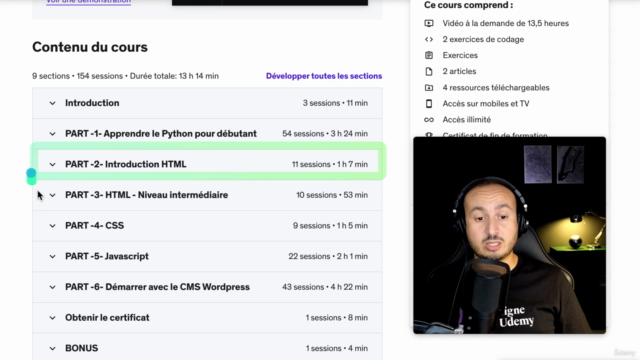
Task: Click 2 exercices de codage text
Action: coord(483,39)
